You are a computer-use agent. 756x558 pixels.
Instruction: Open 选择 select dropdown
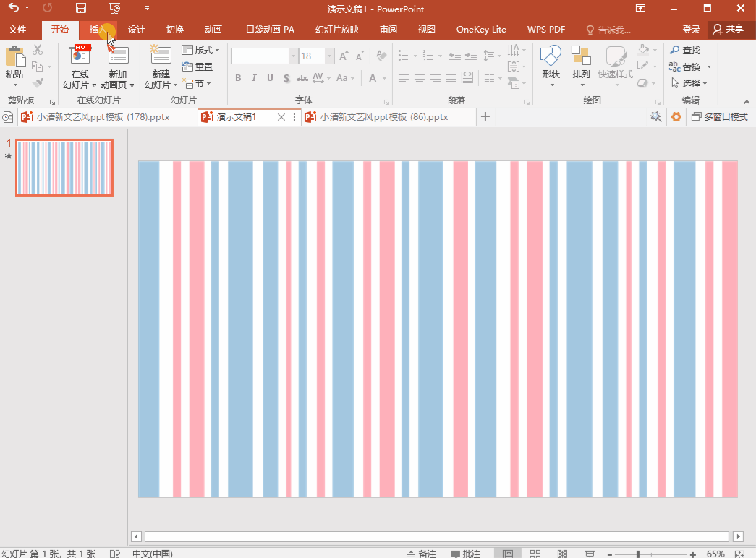click(x=689, y=83)
